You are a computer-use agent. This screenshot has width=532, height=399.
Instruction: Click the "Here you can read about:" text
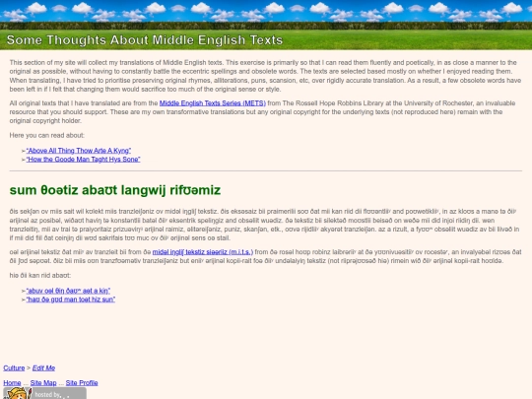(47, 135)
